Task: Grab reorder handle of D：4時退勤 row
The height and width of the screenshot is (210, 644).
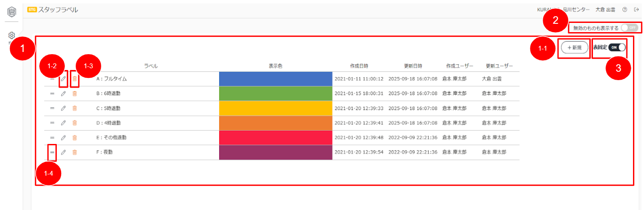Action: (x=52, y=123)
